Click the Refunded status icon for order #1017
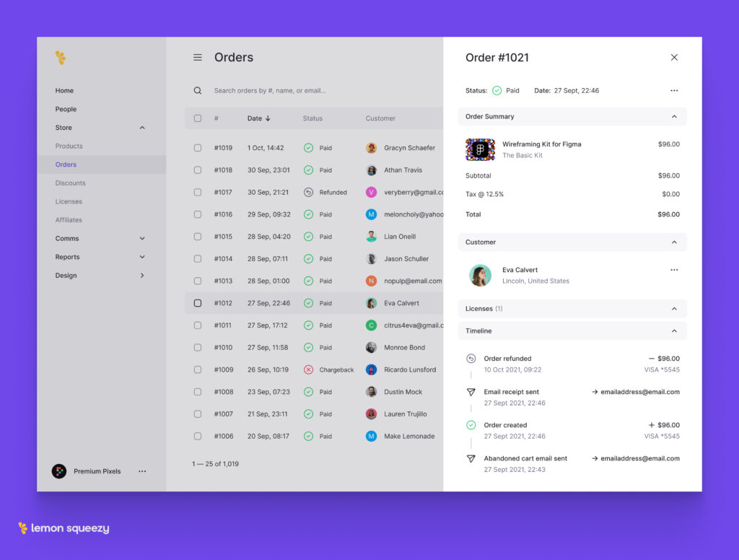 pos(308,193)
